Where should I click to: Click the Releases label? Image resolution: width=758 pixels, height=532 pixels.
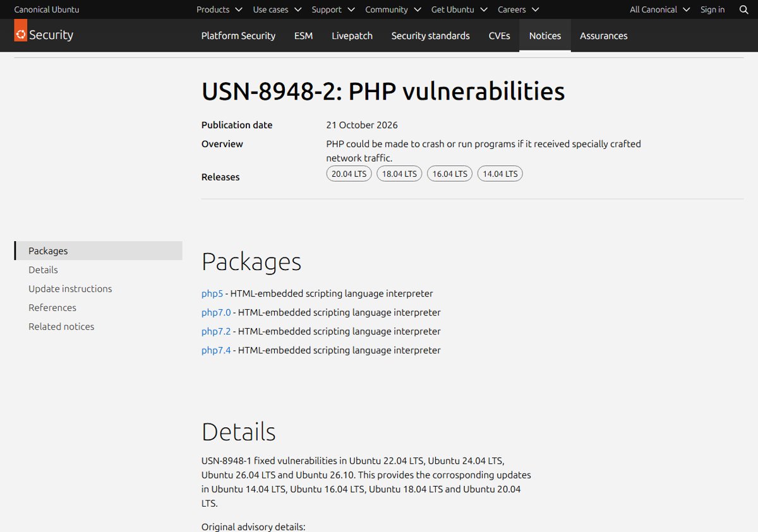click(x=220, y=177)
